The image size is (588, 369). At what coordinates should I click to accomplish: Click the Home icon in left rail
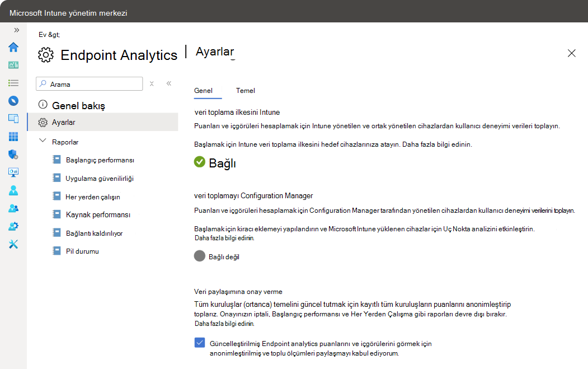(x=13, y=47)
